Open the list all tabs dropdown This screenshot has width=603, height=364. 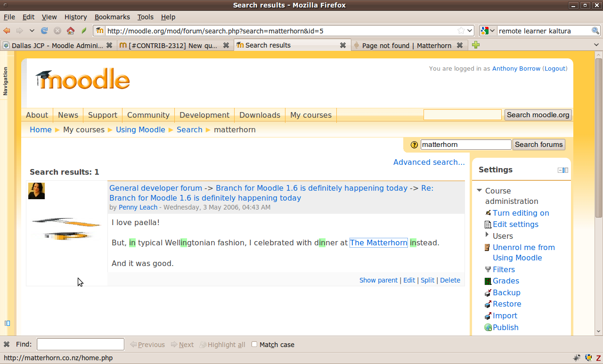click(597, 45)
